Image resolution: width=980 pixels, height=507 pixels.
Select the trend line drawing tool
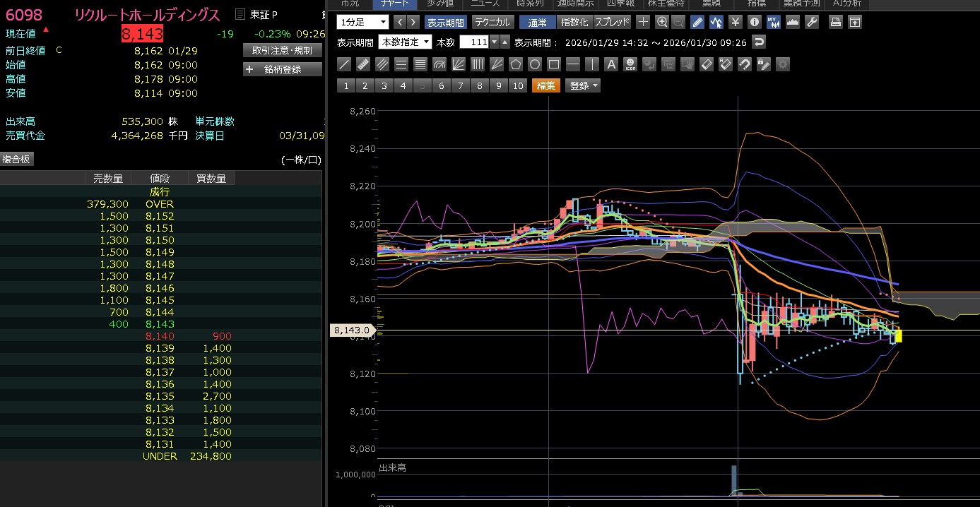click(344, 64)
